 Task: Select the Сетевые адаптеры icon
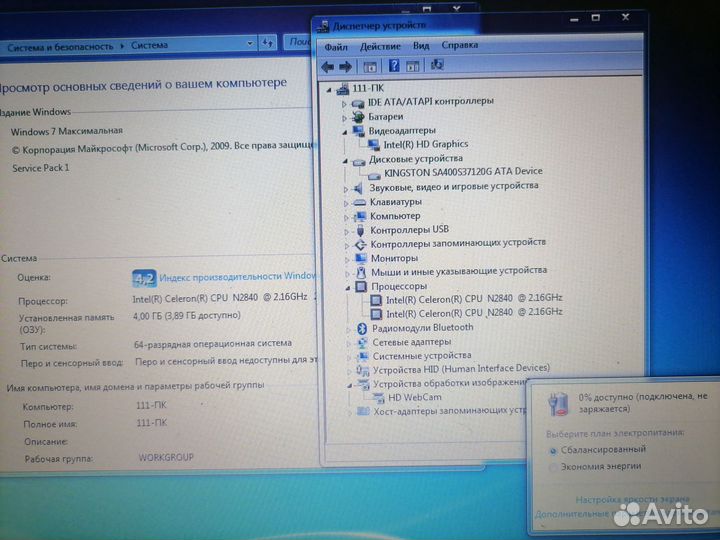pos(362,343)
